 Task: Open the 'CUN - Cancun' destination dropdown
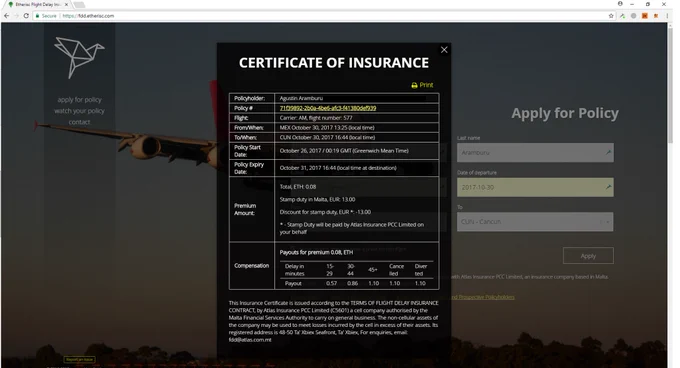click(535, 221)
